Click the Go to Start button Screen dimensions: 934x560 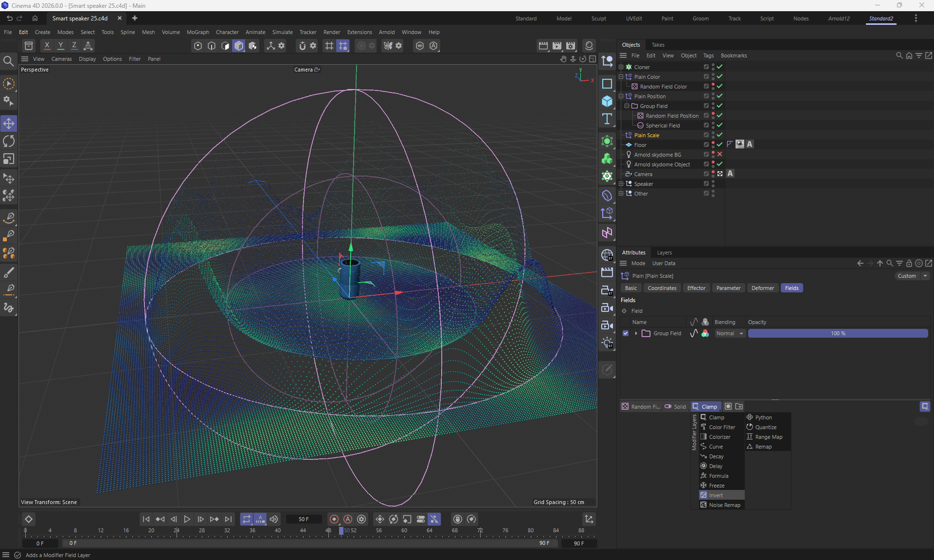point(146,519)
